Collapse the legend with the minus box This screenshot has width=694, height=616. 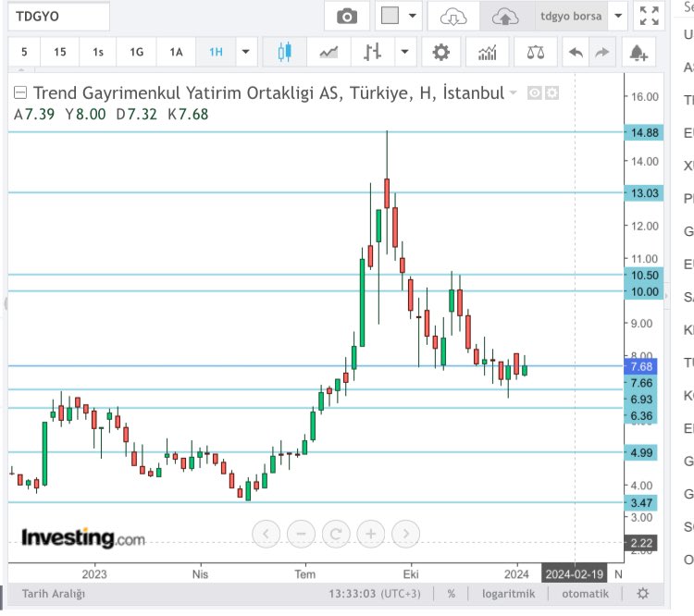[x=20, y=92]
